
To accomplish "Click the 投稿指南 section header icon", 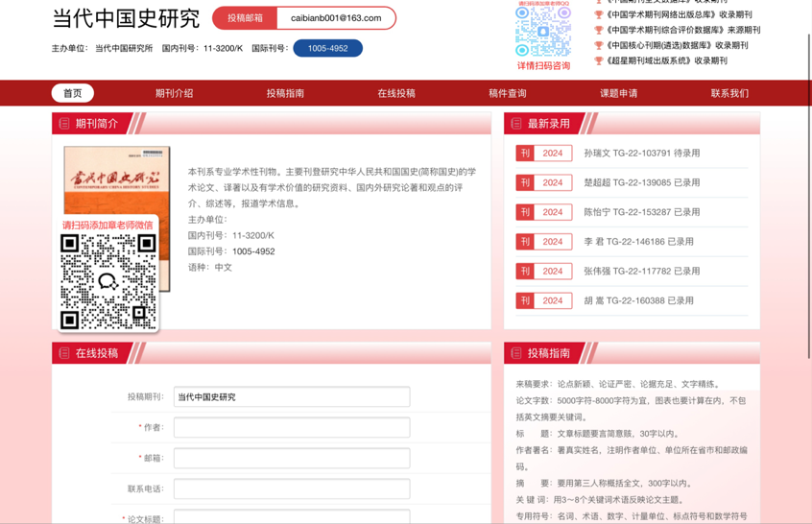I will (x=516, y=353).
